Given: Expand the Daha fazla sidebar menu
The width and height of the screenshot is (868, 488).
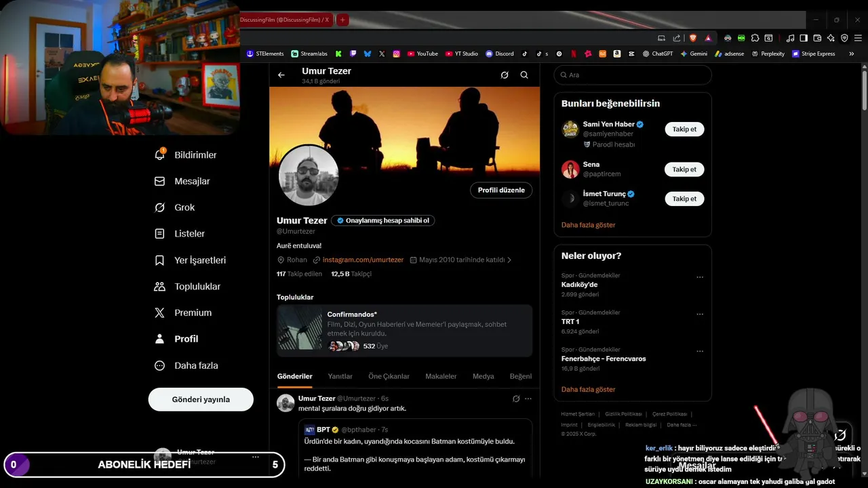Looking at the screenshot, I should click(186, 365).
